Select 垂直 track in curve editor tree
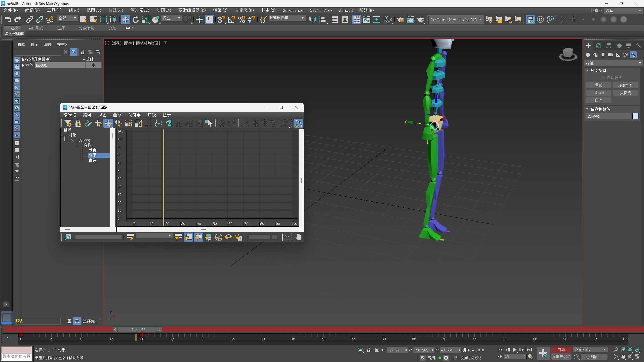644x362 pixels. pyautogui.click(x=93, y=150)
